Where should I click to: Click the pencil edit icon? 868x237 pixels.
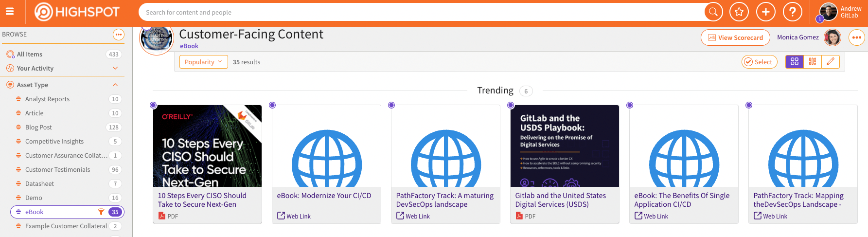point(831,62)
